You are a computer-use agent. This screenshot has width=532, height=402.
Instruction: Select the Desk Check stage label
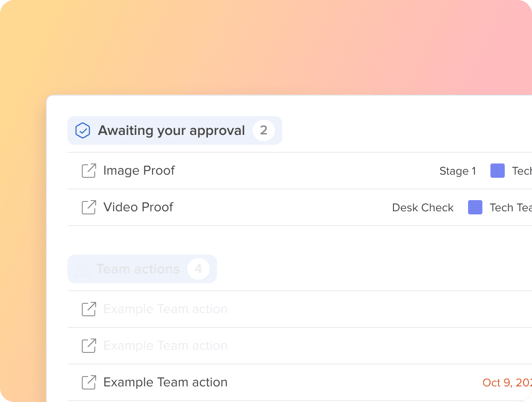click(x=423, y=207)
